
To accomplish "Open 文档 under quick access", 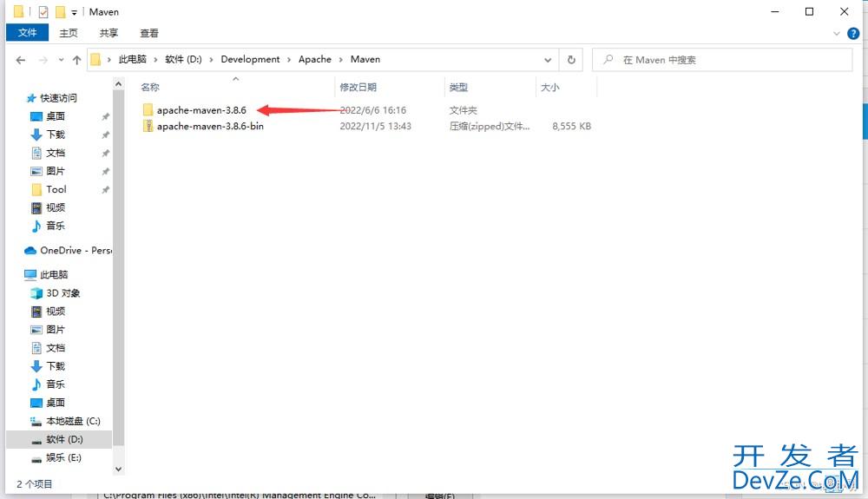I will point(56,153).
